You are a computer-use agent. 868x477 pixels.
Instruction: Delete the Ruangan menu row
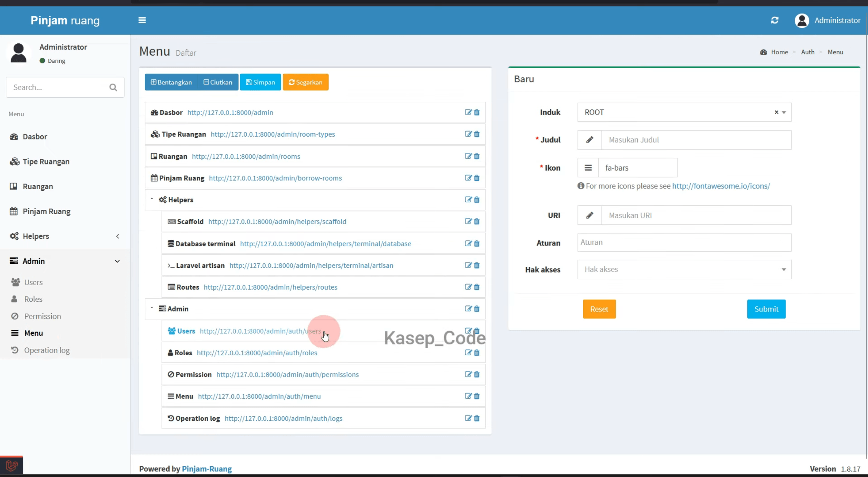[477, 156]
